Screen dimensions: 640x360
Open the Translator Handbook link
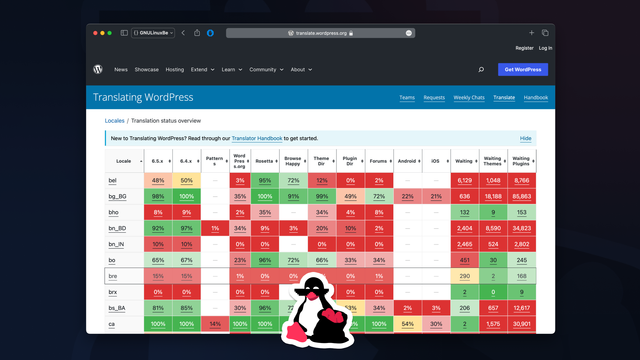(257, 138)
